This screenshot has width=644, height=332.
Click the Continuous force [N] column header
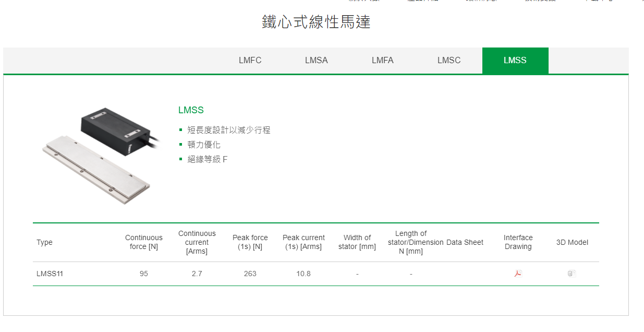pos(144,242)
